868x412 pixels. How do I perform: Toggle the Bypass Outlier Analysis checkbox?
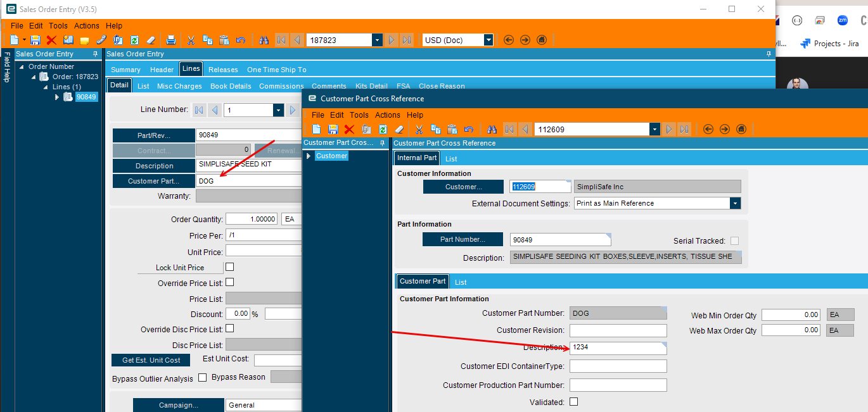pos(203,377)
